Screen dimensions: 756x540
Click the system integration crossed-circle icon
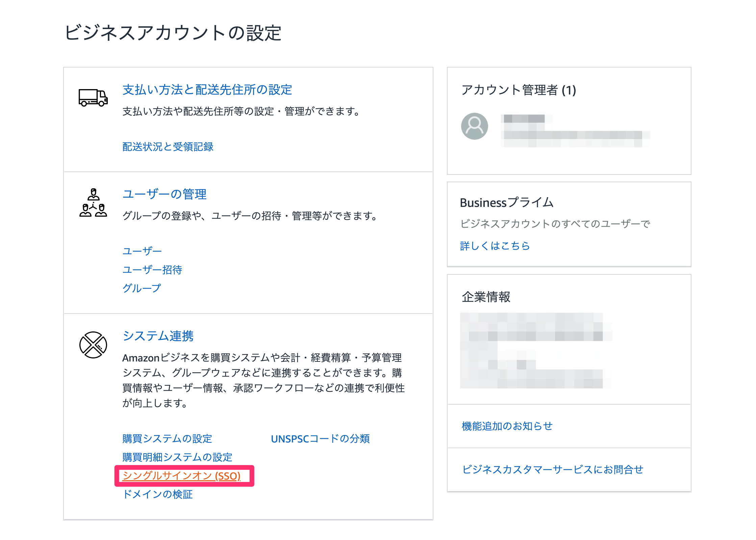93,345
